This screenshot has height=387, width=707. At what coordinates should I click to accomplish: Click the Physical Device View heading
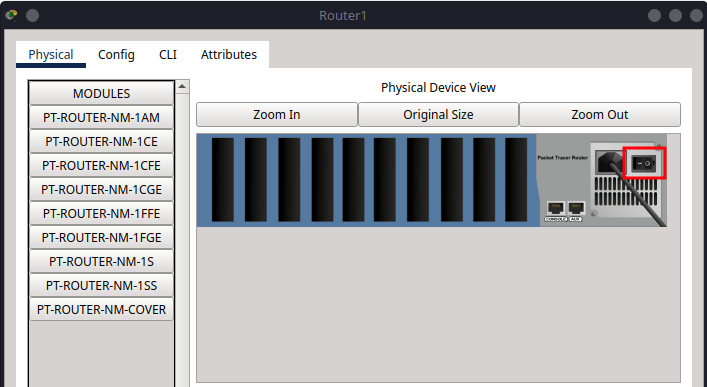point(438,88)
